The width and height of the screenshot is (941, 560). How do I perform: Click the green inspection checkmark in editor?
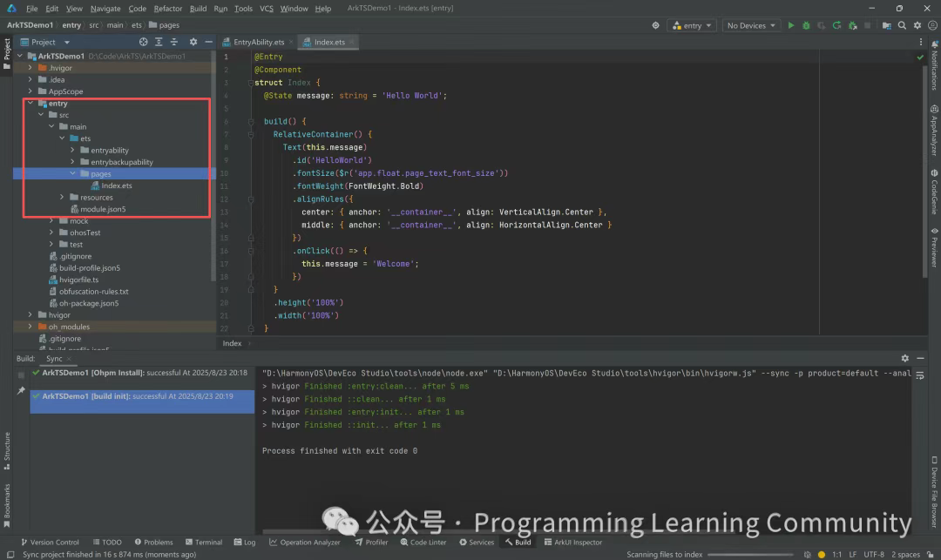click(920, 57)
